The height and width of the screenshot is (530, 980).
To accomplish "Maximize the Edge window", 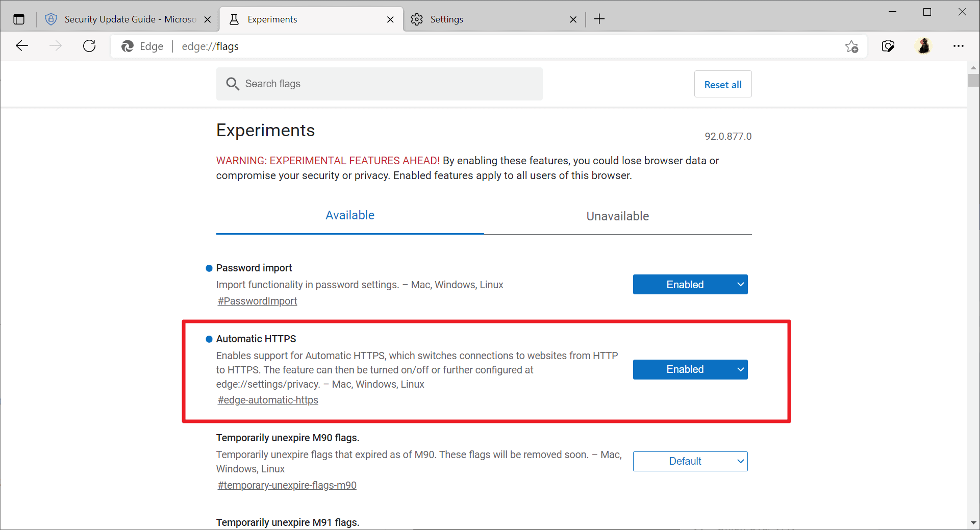I will 927,12.
